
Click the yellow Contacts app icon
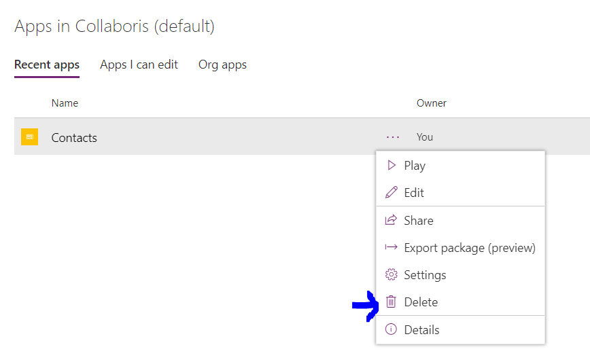(29, 137)
